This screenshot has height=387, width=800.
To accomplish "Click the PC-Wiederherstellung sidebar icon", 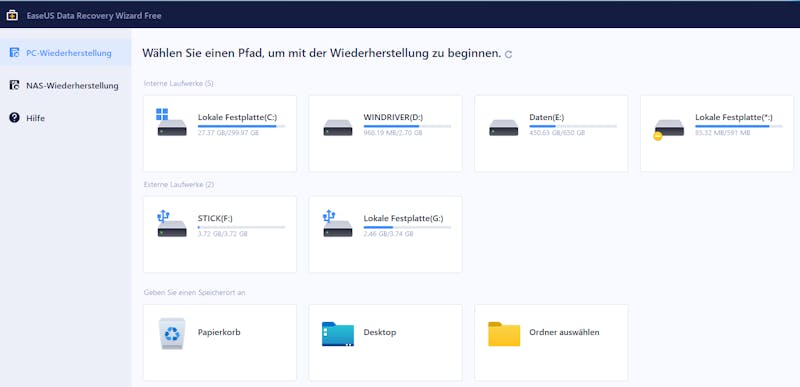I will (x=14, y=53).
